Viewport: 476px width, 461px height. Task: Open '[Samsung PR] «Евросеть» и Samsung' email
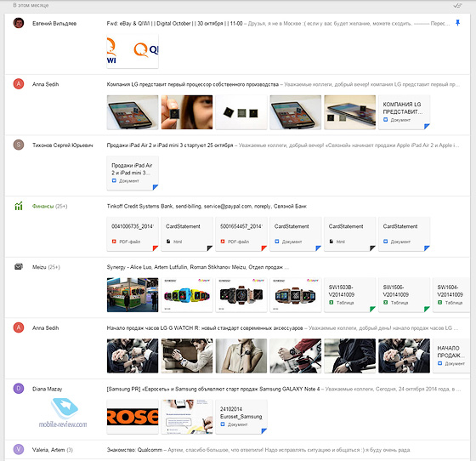coord(213,389)
